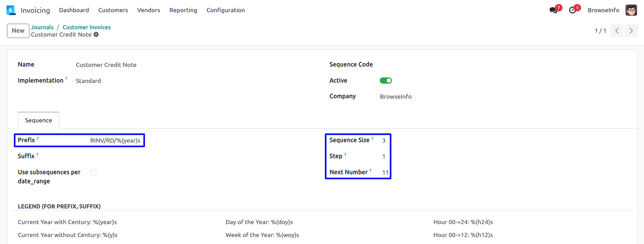
Task: Follow the Journals breadcrumb link
Action: pos(42,27)
